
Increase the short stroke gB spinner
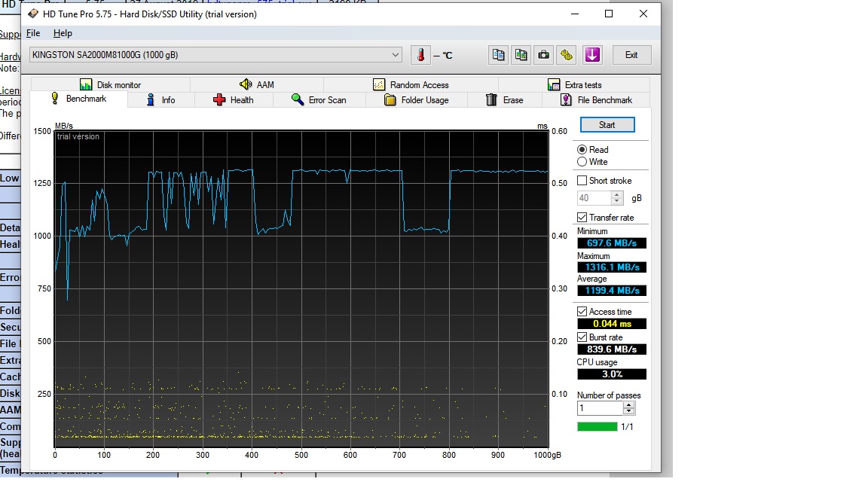pos(616,195)
